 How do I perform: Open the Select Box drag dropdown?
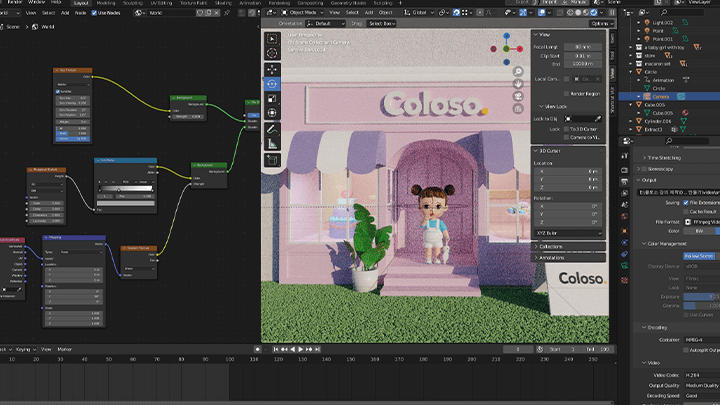[382, 23]
